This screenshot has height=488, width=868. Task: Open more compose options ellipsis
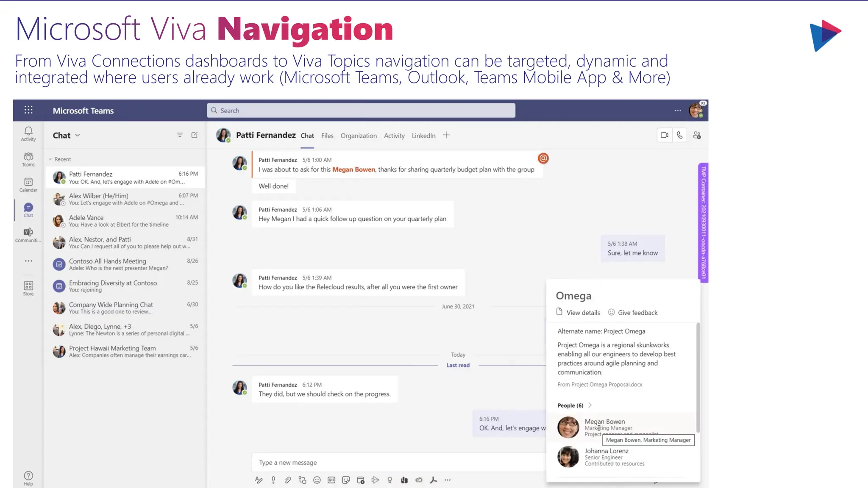click(448, 480)
